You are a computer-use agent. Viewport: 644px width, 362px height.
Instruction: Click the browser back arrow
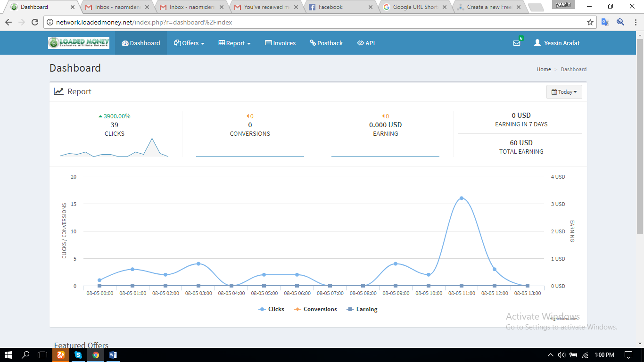(x=8, y=22)
